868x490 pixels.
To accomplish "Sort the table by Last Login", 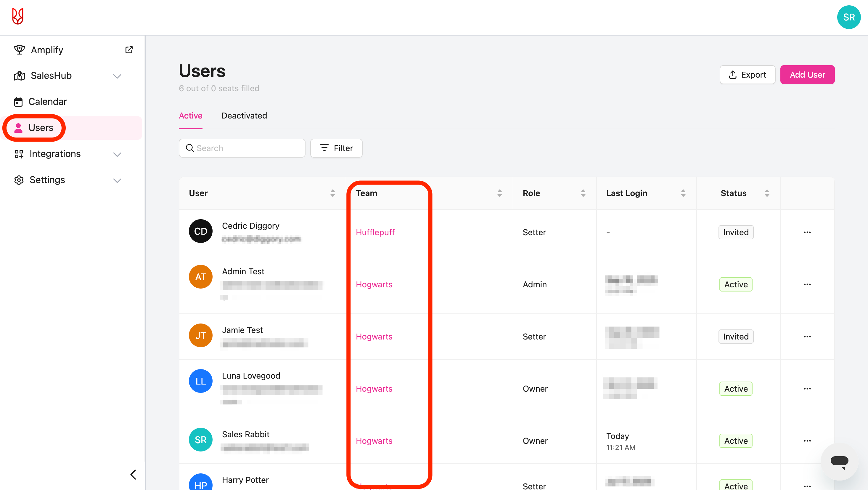I will tap(683, 193).
